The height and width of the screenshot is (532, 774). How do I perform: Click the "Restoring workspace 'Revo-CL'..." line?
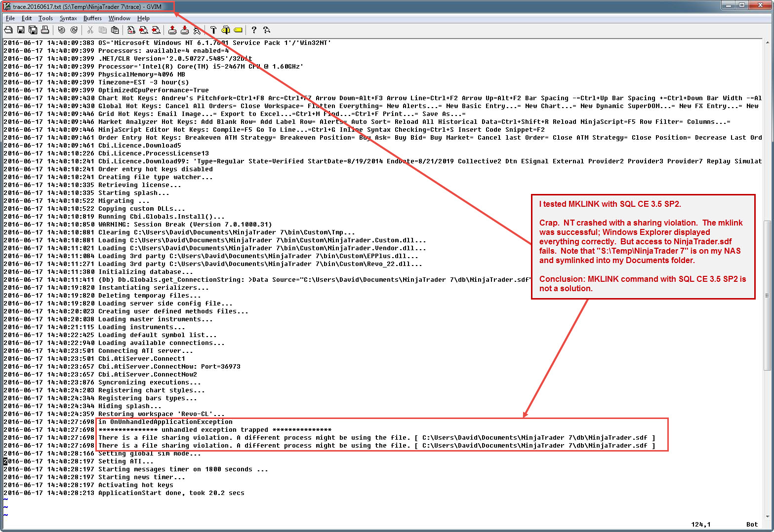[114, 414]
